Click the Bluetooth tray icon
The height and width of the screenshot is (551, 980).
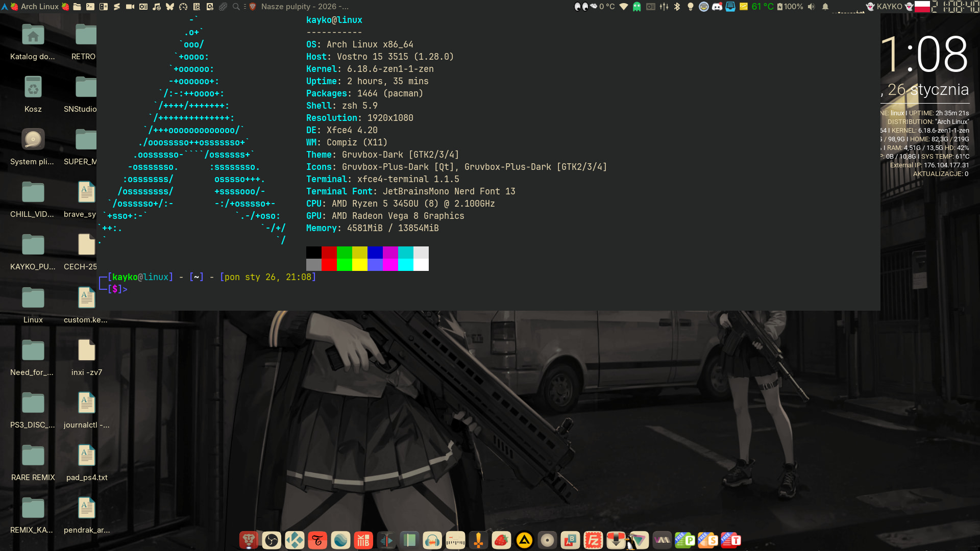point(677,7)
